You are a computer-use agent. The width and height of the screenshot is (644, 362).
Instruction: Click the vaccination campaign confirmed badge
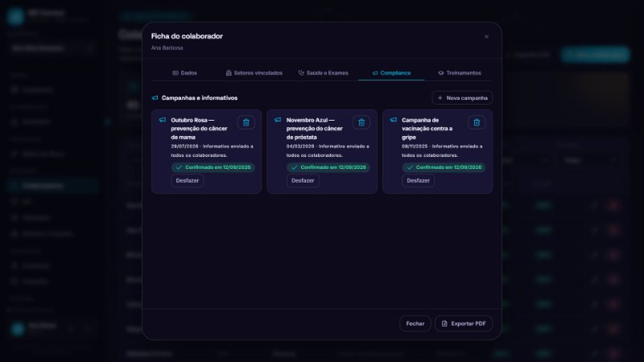tap(444, 167)
